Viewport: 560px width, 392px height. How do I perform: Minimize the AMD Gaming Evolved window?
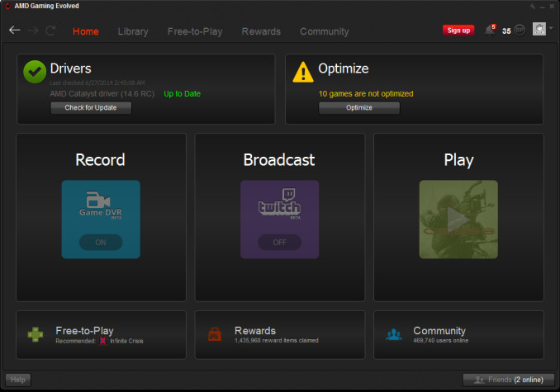pyautogui.click(x=543, y=7)
